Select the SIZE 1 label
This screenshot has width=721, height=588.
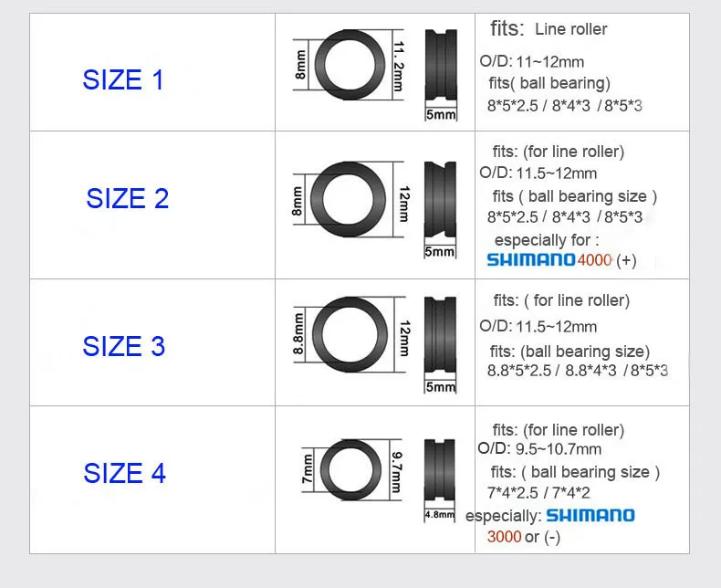point(123,80)
